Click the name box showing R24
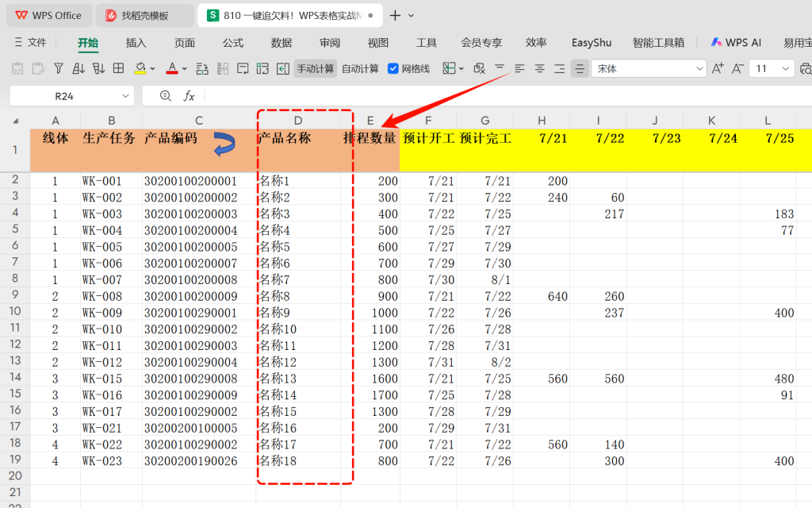 (x=64, y=96)
